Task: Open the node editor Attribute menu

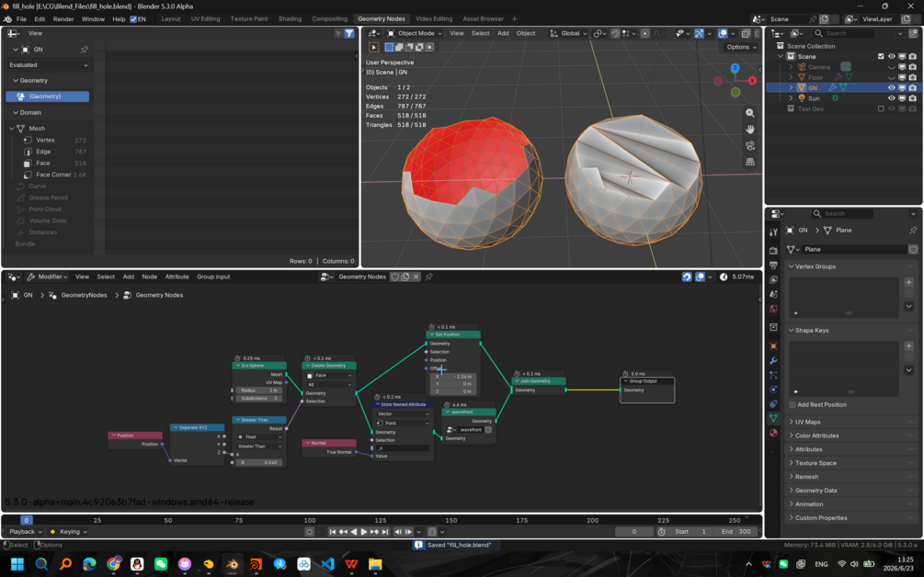Action: point(177,277)
